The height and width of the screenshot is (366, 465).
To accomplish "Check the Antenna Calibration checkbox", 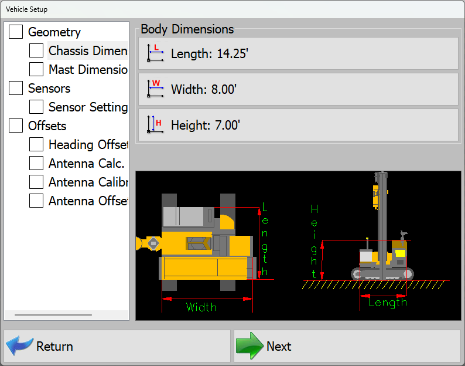I will click(36, 182).
